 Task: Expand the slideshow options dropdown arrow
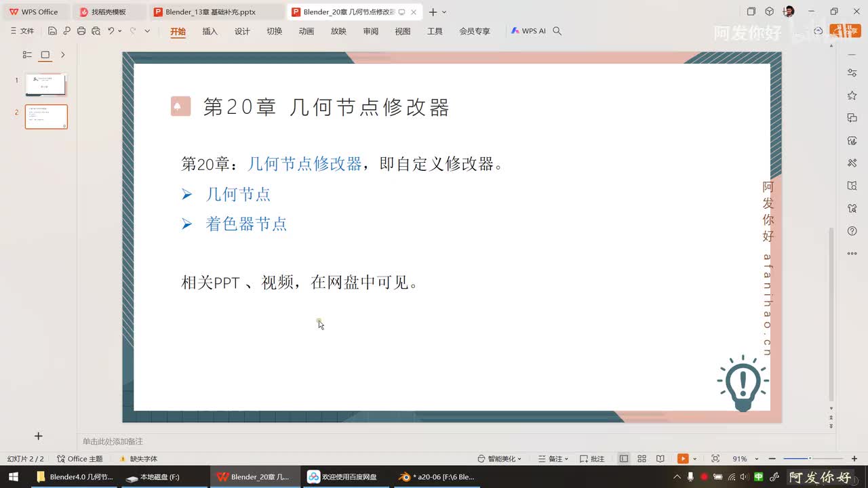(x=694, y=459)
